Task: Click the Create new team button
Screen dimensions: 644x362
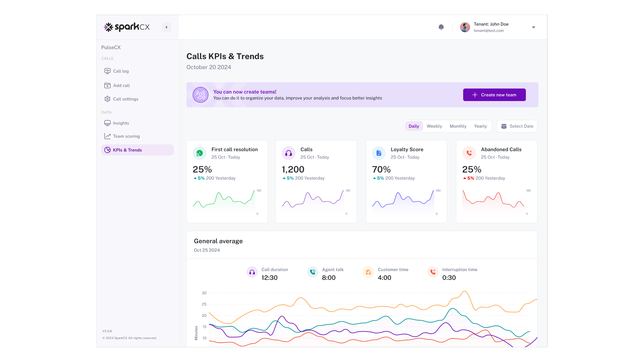Action: (494, 95)
